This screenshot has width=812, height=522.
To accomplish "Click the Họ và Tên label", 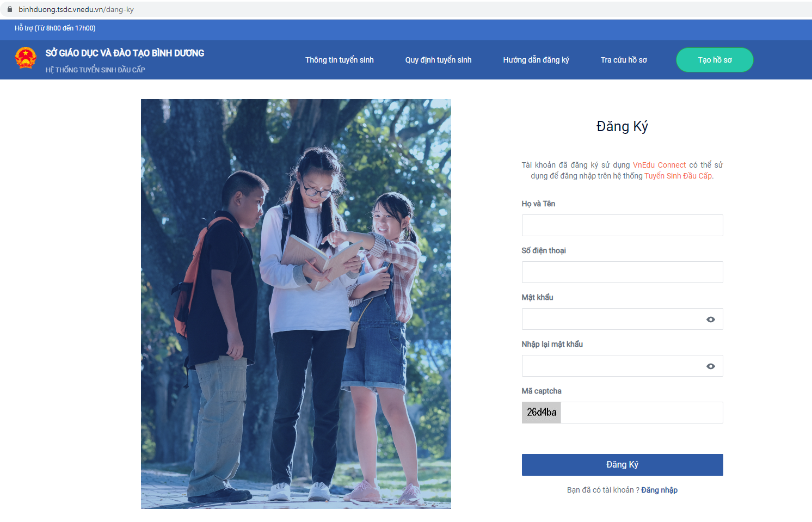I will [x=538, y=204].
